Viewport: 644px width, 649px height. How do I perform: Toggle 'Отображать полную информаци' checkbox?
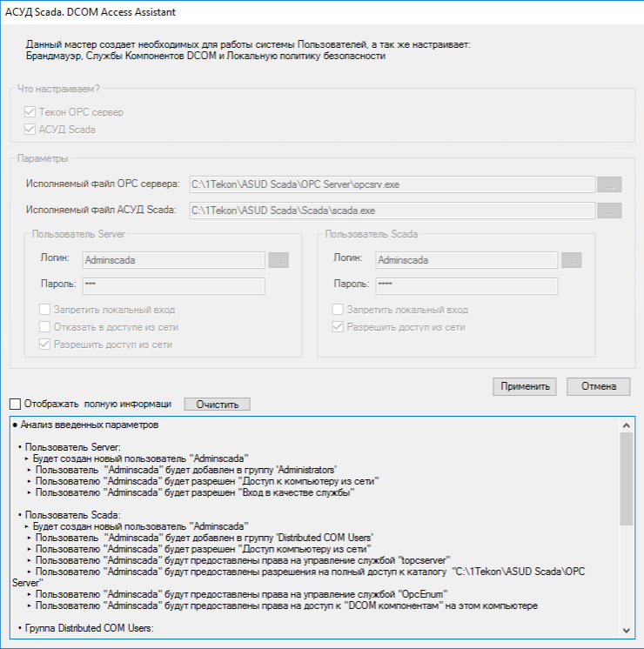coord(15,404)
